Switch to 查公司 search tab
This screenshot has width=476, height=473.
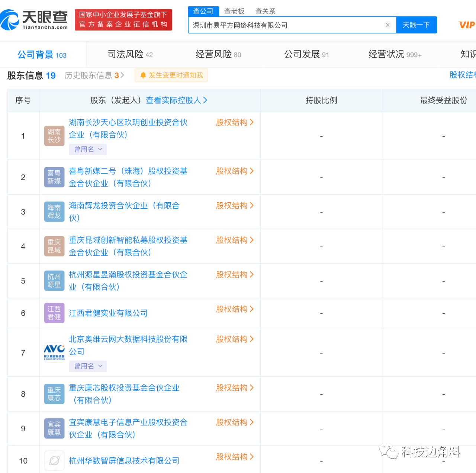pyautogui.click(x=203, y=11)
